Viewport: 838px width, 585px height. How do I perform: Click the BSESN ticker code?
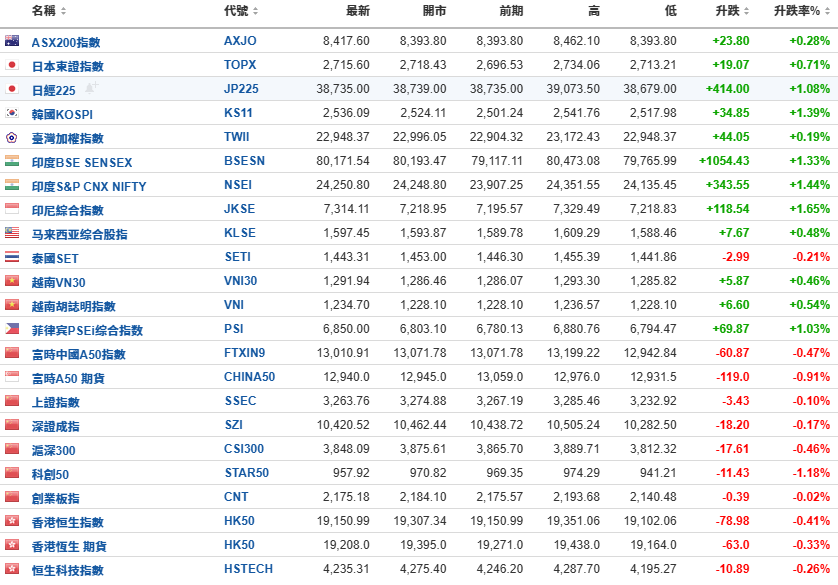[244, 161]
